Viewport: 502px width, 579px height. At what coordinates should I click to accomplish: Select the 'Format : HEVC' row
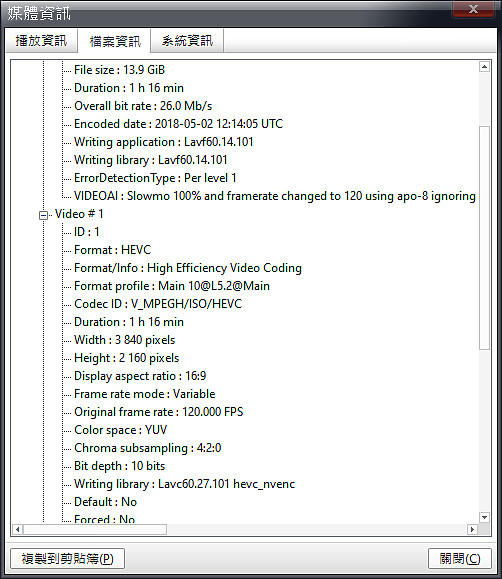[113, 250]
